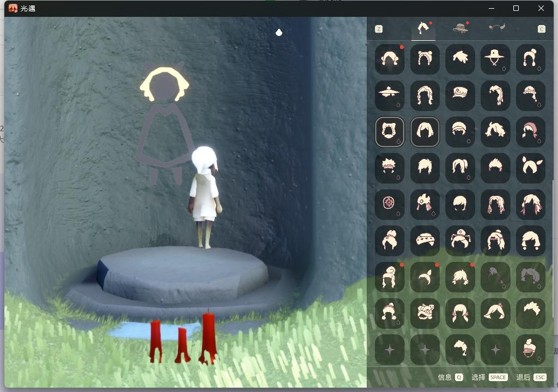Screen dimensions: 558x392
Task: Select the cat-ear hood hairstyle
Action: click(x=390, y=132)
